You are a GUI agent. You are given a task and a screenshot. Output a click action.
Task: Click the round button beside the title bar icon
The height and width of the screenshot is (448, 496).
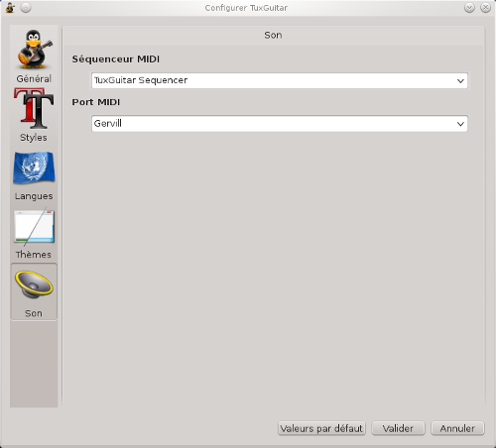pyautogui.click(x=26, y=8)
